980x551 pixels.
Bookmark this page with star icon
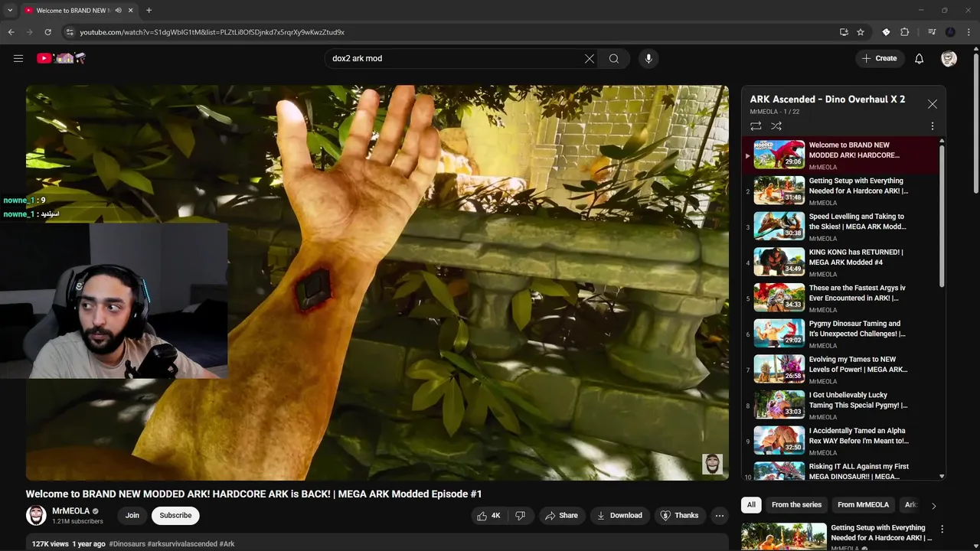point(861,32)
